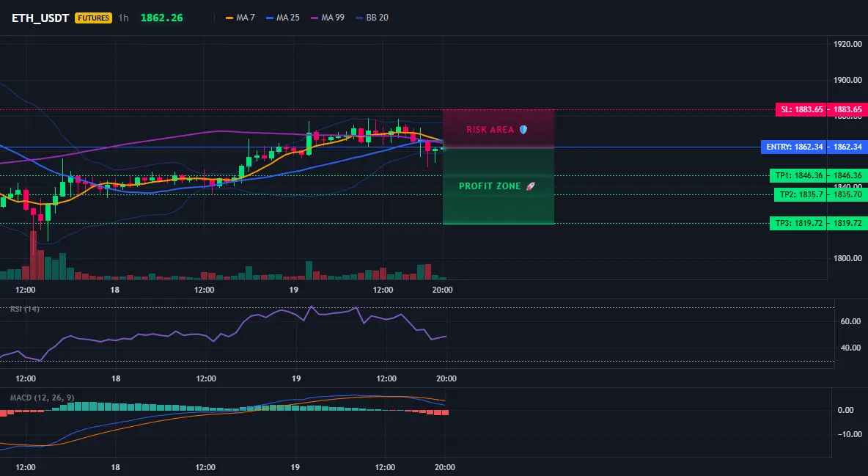Click the SL: 1883.65 stop loss label
Viewport: 868px width, 476px height.
coord(801,109)
